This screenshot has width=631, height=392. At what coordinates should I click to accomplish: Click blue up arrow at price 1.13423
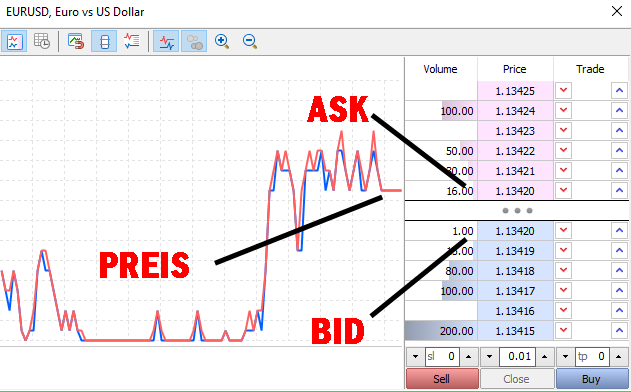pos(619,131)
